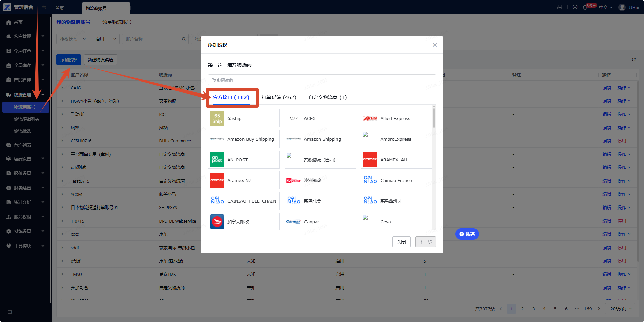This screenshot has height=322, width=644.
Task: Open the JJHui user account menu
Action: coord(629,7)
